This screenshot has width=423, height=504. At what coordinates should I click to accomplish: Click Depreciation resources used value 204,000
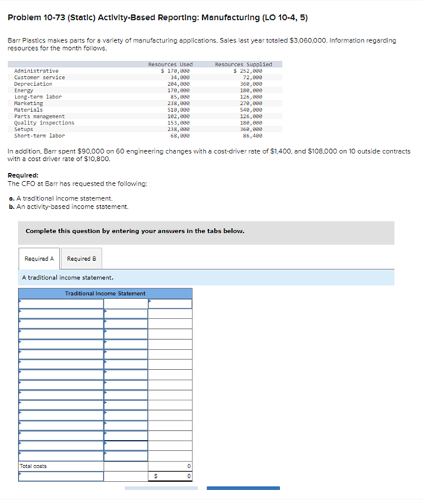(x=178, y=84)
